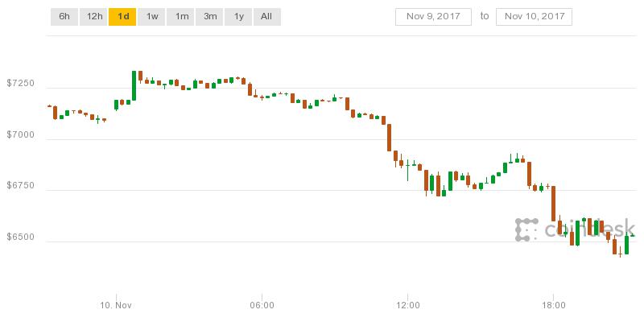Show the 1w chart range

tap(152, 16)
